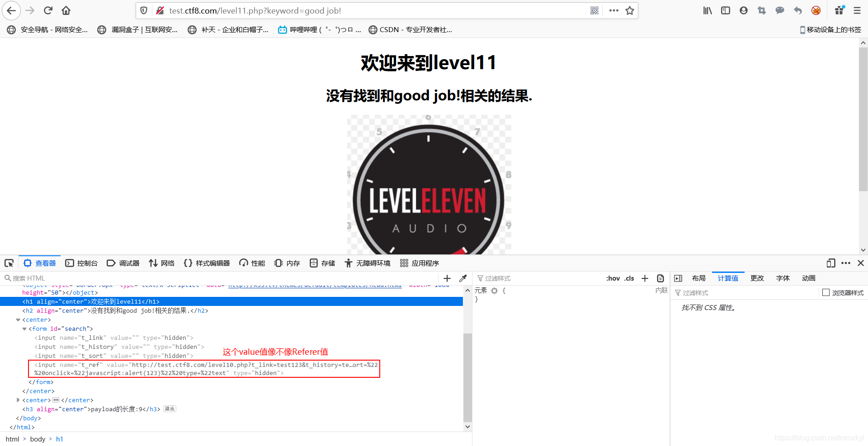The height and width of the screenshot is (446, 868).
Task: Open the CSDN bookmark
Action: [x=410, y=30]
